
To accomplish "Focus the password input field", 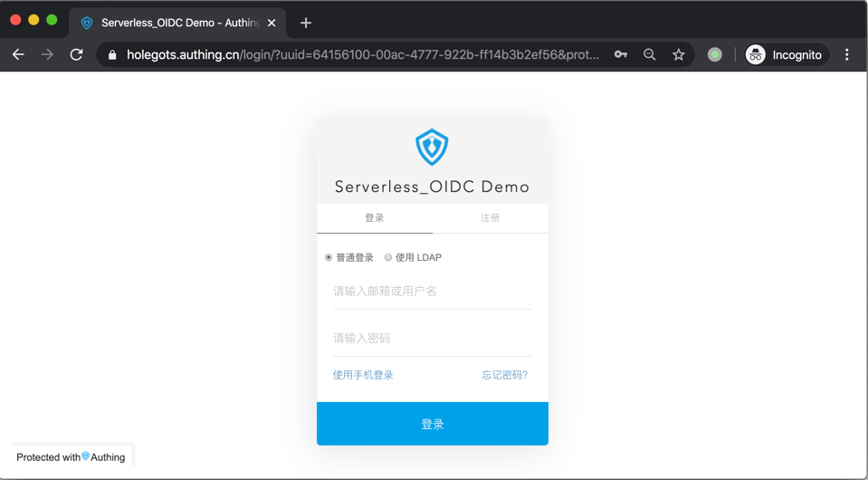I will [432, 339].
